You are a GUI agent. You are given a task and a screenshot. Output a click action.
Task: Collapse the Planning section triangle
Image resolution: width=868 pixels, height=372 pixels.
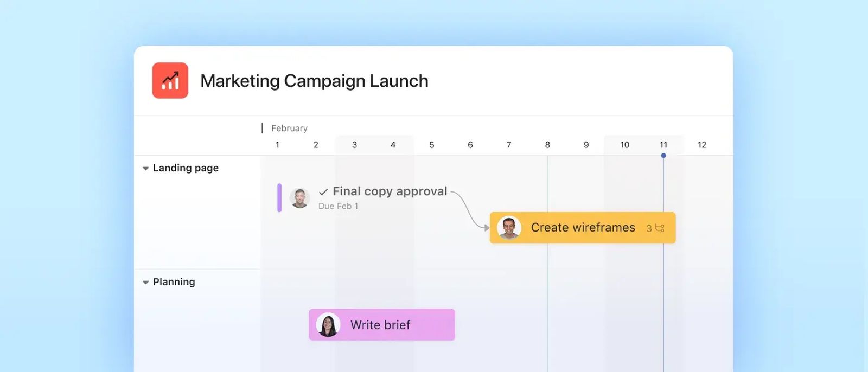pos(145,283)
